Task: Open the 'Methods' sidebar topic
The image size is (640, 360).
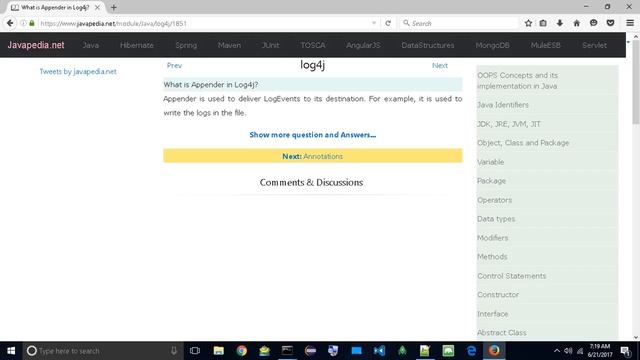Action: 492,257
